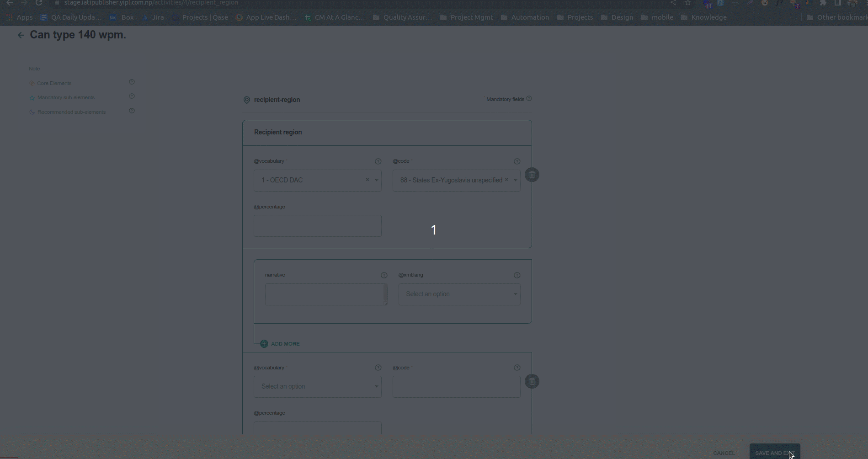Open the Jira bookmark from the bookmarks bar
868x459 pixels.
point(158,17)
